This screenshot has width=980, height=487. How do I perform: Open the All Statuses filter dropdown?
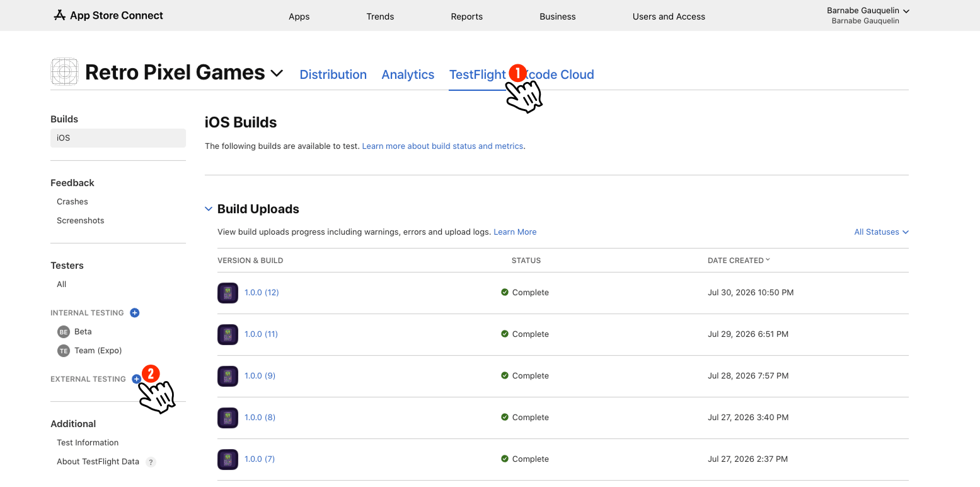(x=881, y=232)
